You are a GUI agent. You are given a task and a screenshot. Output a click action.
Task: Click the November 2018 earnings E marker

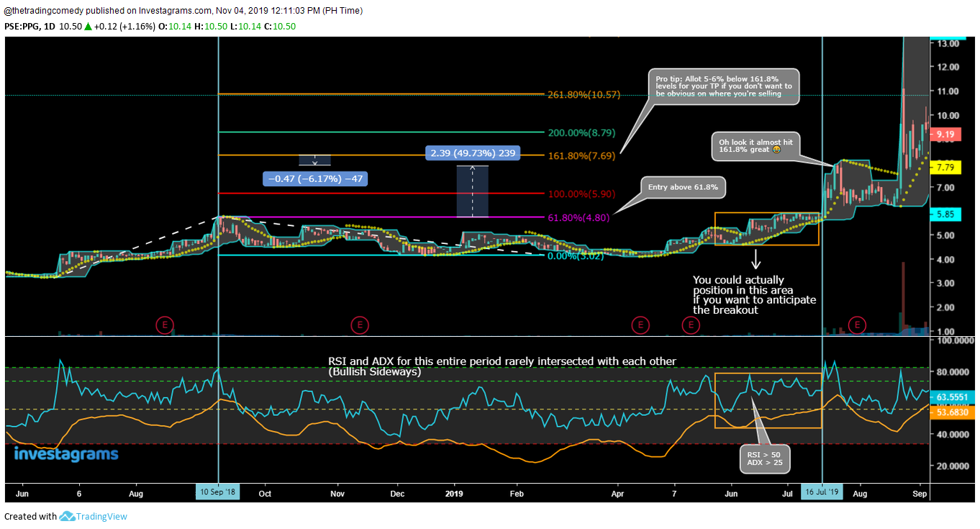360,325
